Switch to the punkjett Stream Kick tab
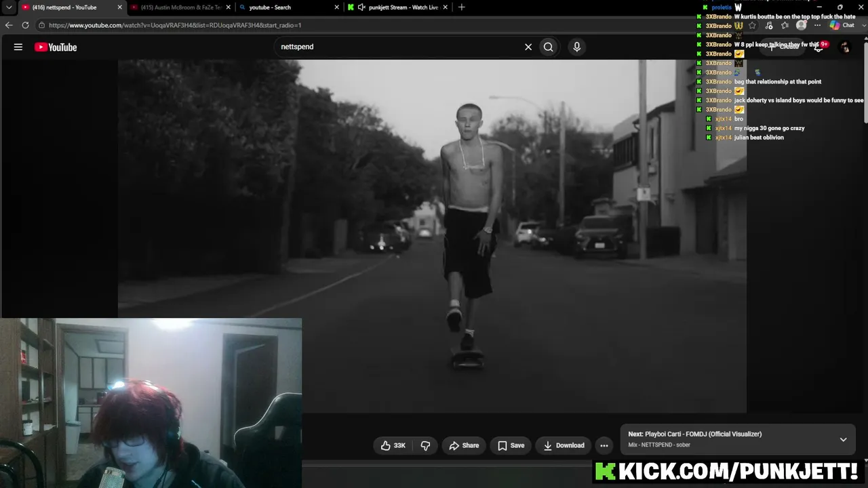 click(397, 7)
